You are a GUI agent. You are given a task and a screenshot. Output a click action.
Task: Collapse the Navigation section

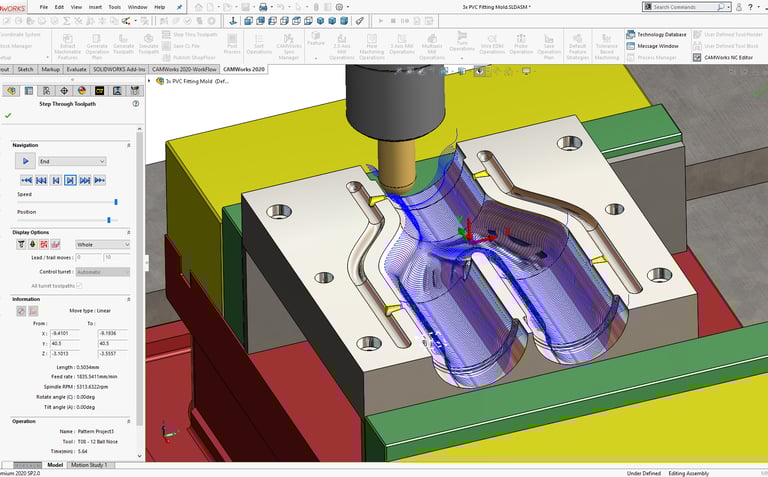coord(129,145)
